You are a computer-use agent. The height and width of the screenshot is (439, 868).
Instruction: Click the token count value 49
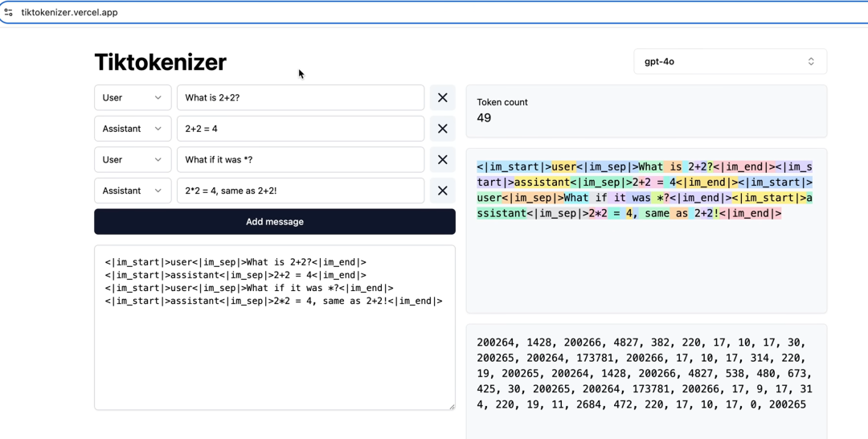484,118
